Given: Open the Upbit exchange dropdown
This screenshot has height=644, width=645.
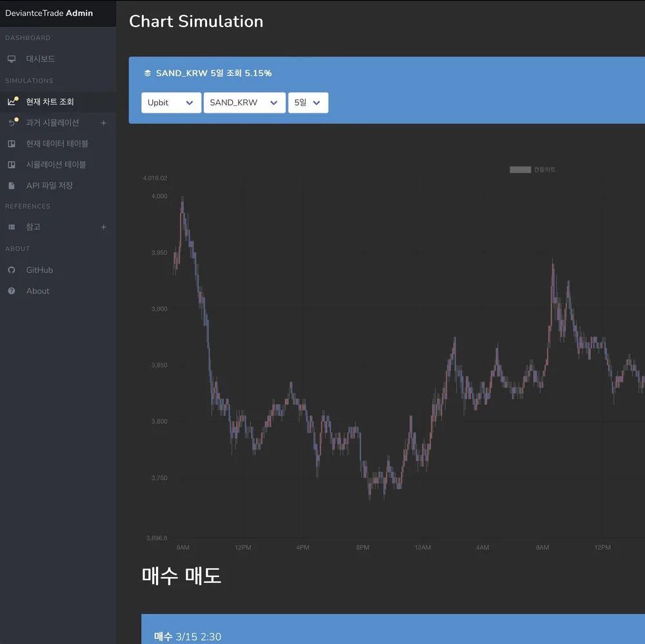Looking at the screenshot, I should point(171,102).
